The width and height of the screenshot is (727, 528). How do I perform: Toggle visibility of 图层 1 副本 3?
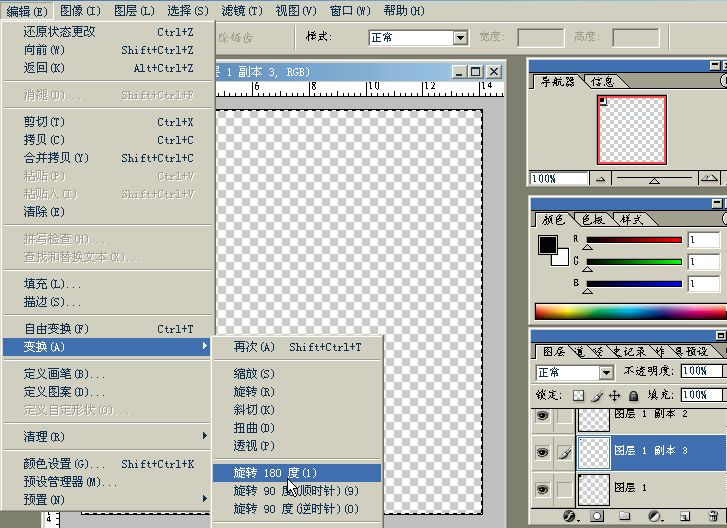coord(542,452)
